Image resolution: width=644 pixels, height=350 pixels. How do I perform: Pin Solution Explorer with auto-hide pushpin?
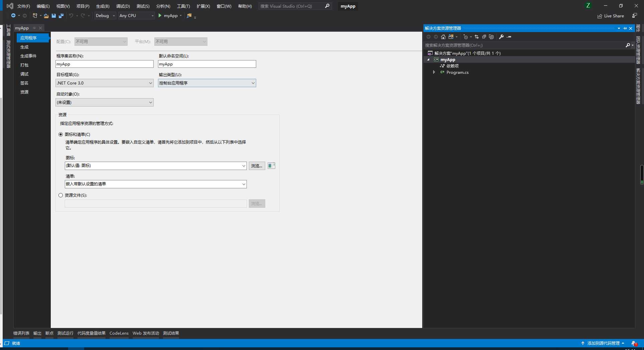coord(625,28)
